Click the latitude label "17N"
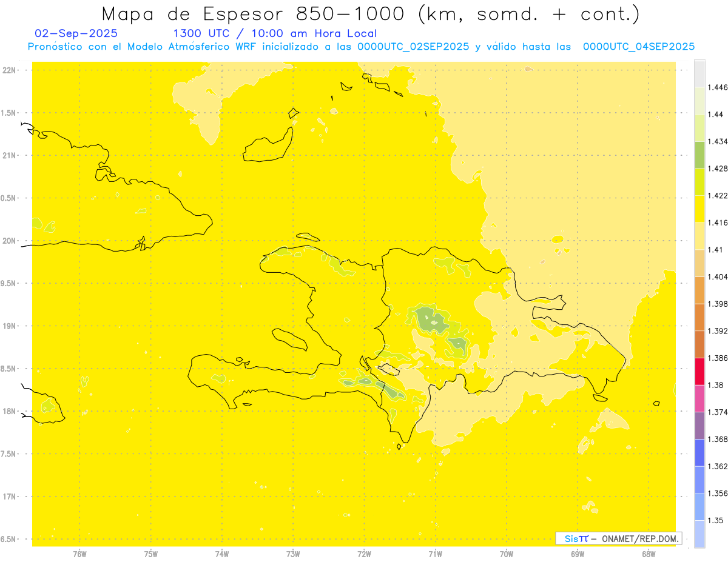 click(x=10, y=497)
